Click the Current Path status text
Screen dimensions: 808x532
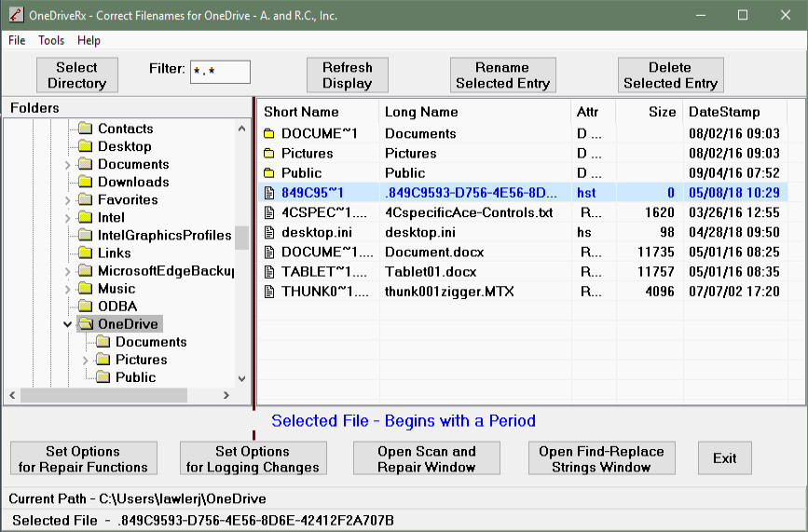pyautogui.click(x=137, y=498)
